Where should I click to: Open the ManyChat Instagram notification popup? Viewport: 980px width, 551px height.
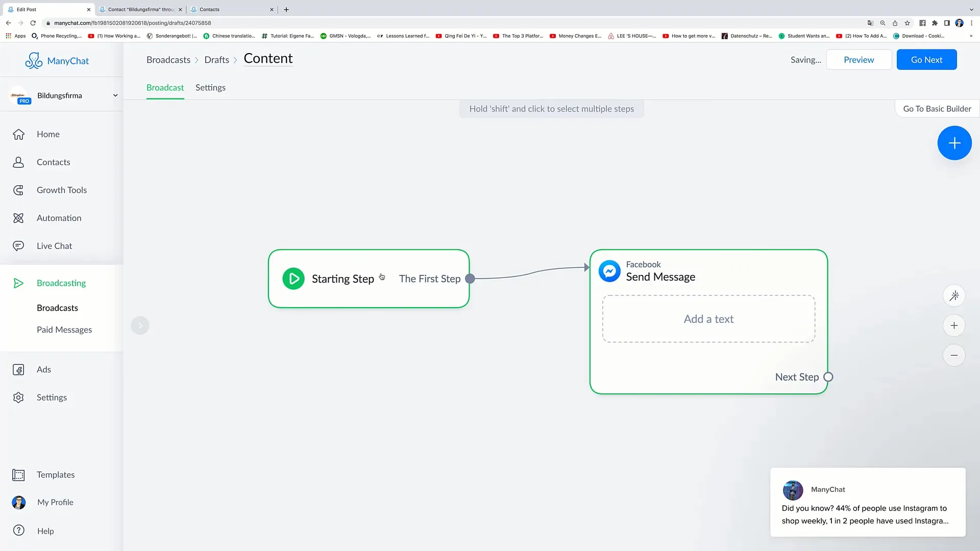coord(868,502)
